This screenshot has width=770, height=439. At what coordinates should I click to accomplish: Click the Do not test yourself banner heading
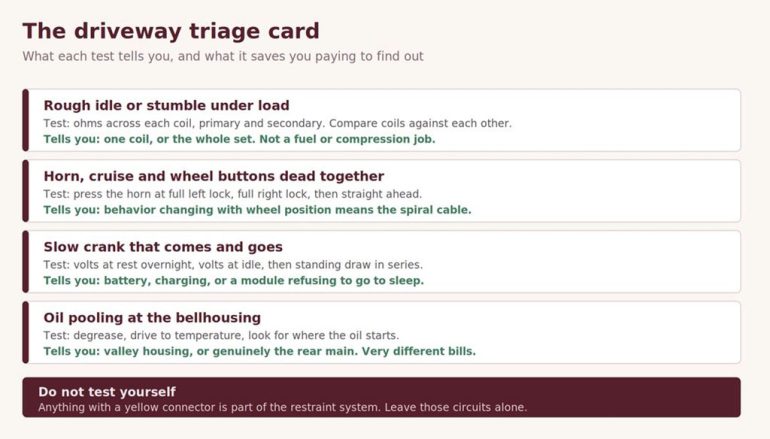pos(107,392)
